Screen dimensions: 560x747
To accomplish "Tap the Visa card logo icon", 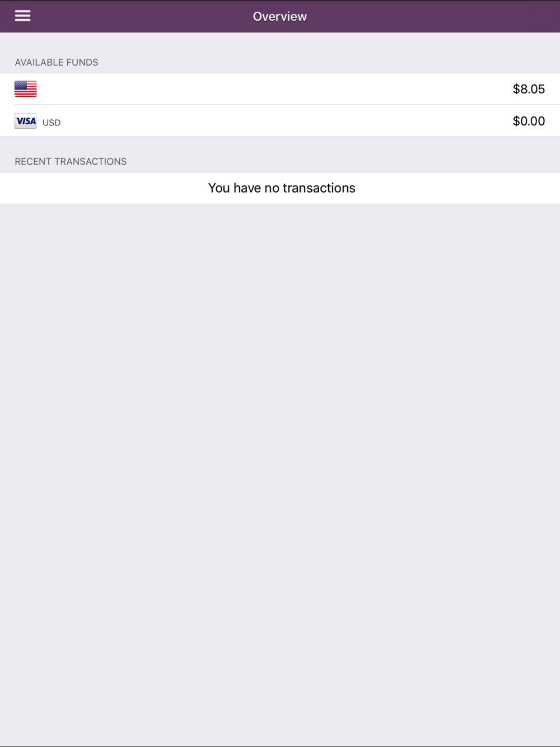I will pyautogui.click(x=26, y=121).
